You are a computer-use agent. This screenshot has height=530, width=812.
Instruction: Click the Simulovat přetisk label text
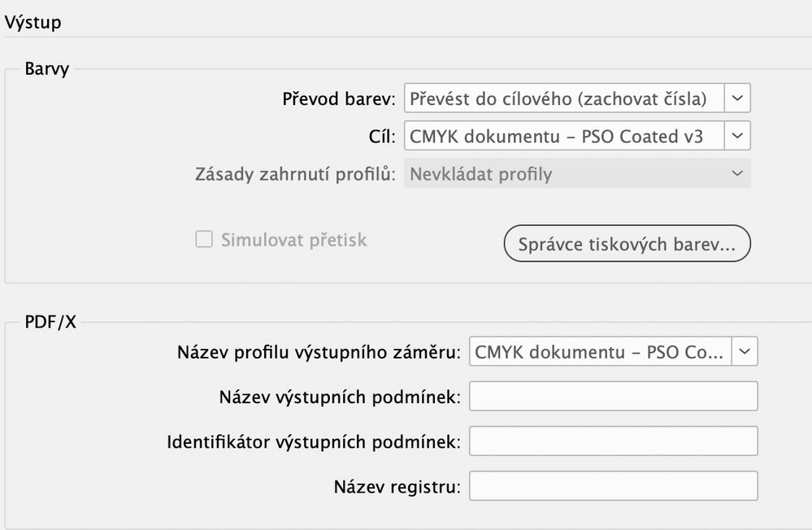tap(293, 241)
